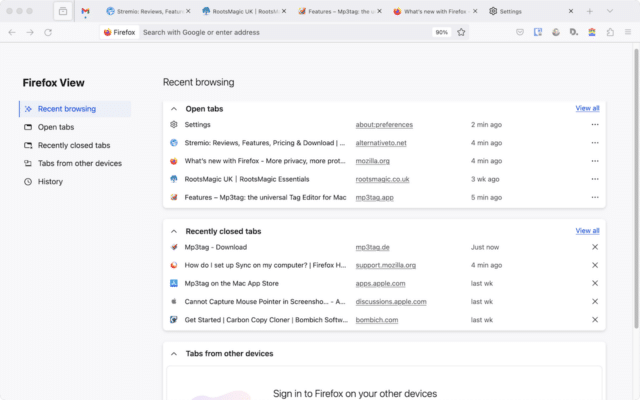Select Recently closed tabs in sidebar

tap(75, 145)
